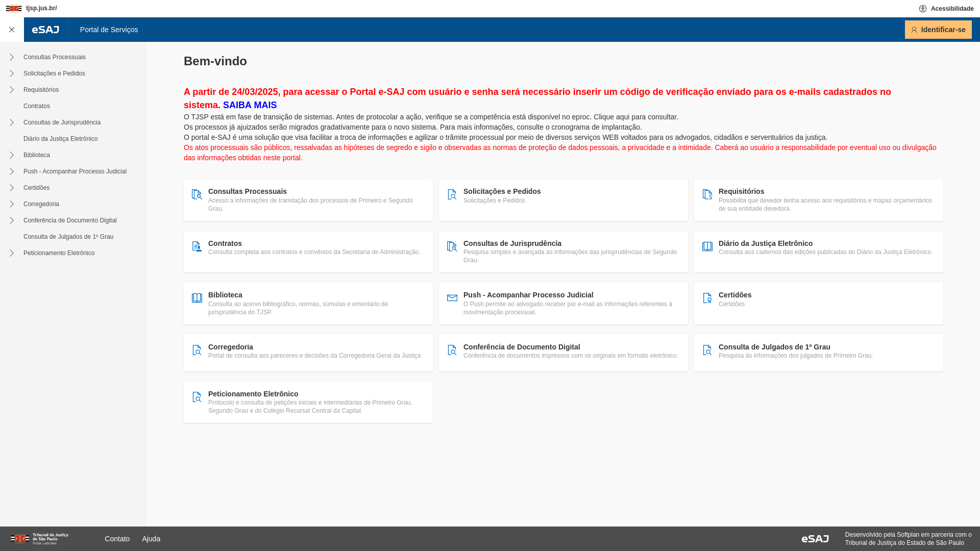
Task: Expand Push - Acompanhar Processo Judicial chevron
Action: coord(11,171)
